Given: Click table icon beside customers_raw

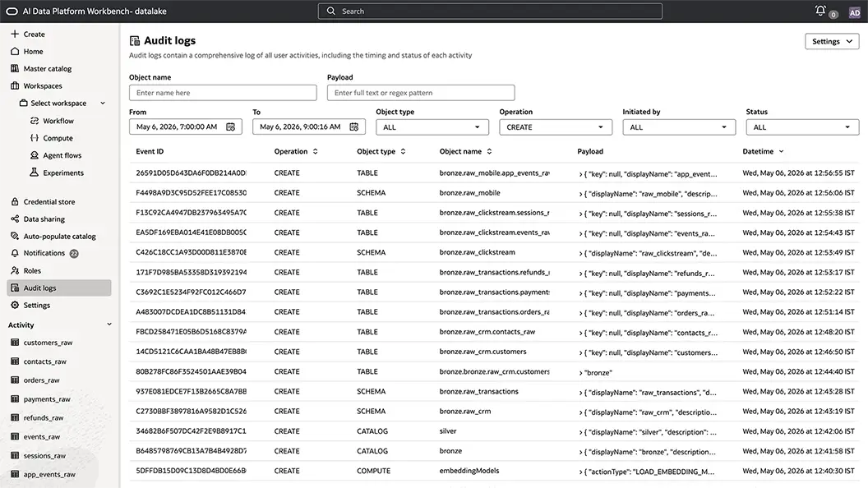Looking at the screenshot, I should (x=15, y=343).
